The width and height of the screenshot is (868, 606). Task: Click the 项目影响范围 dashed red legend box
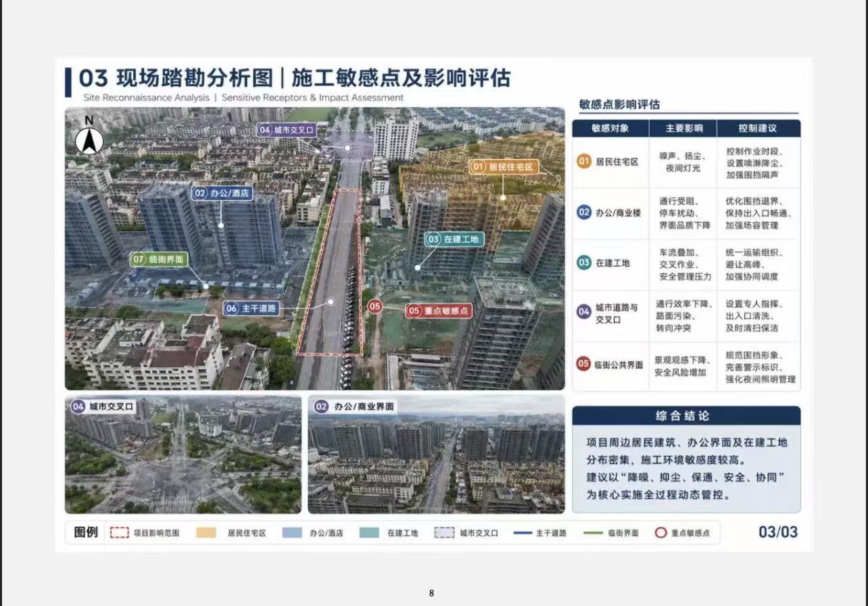pos(120,533)
